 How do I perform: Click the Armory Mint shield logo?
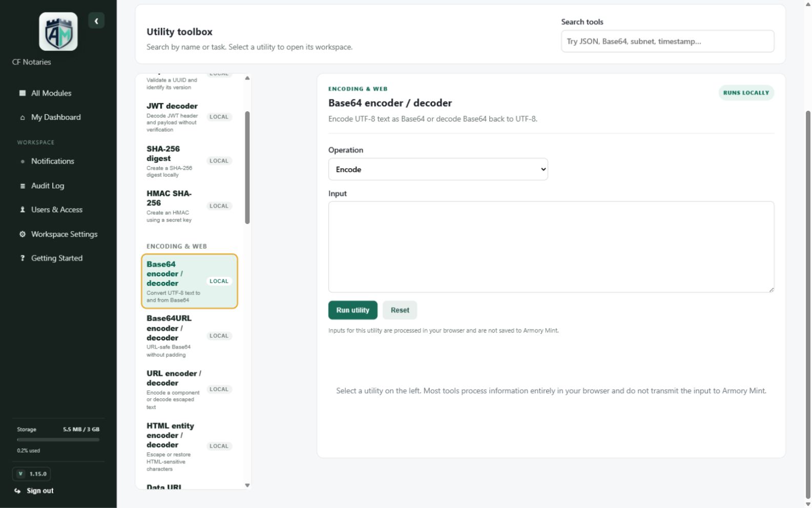click(x=58, y=32)
